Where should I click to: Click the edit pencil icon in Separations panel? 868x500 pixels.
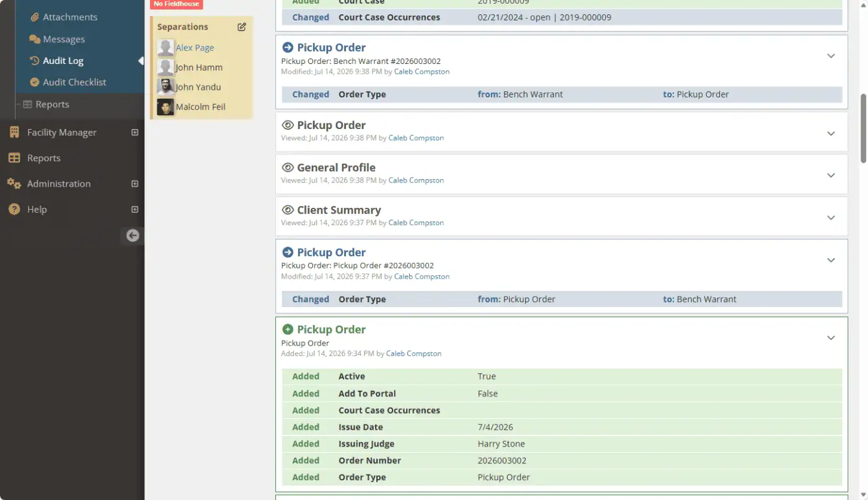[242, 27]
